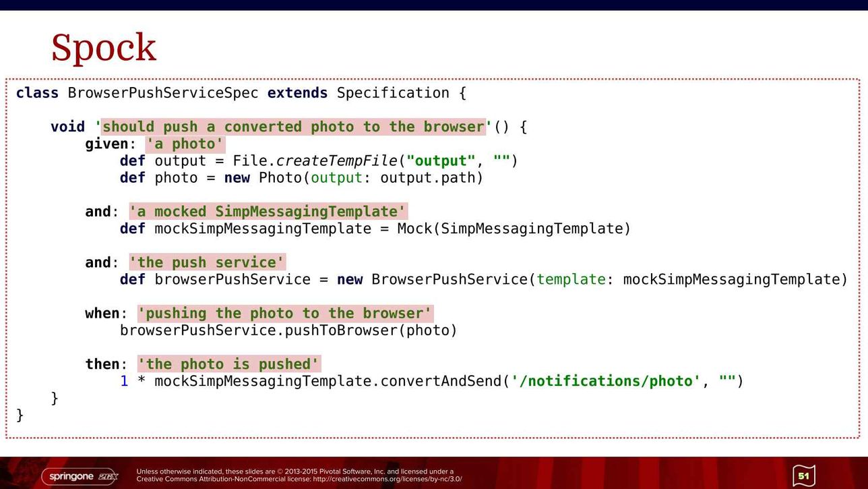Select the class BrowserPushServiceSpec declaration line

[x=241, y=93]
